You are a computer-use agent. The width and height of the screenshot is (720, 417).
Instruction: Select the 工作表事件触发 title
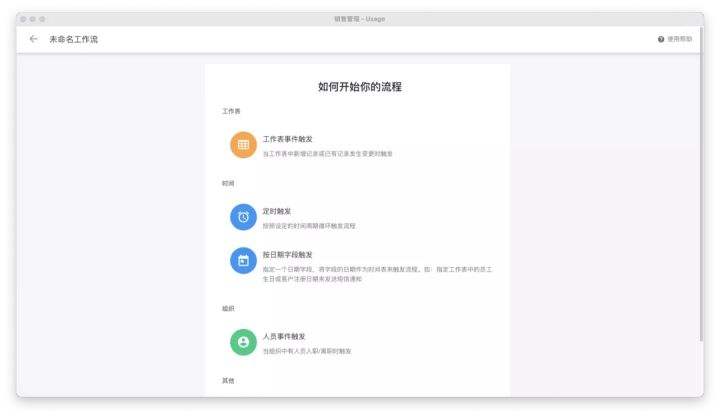point(287,139)
